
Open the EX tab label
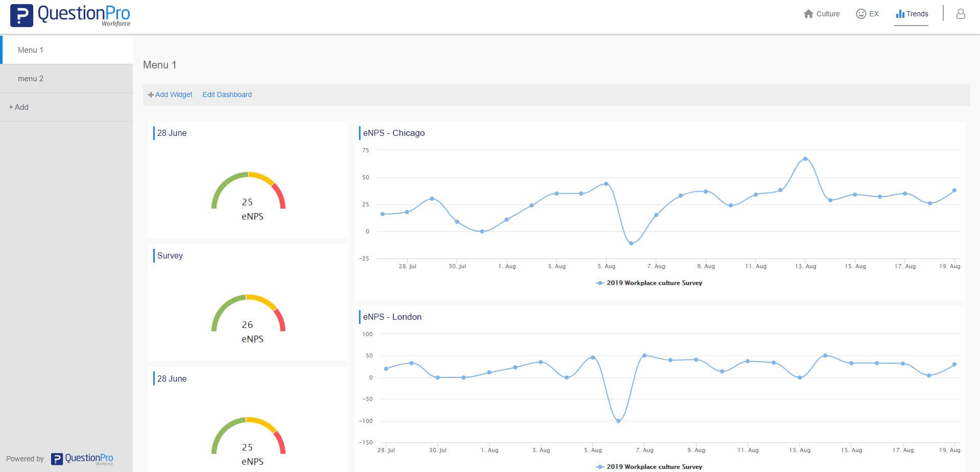coord(874,14)
